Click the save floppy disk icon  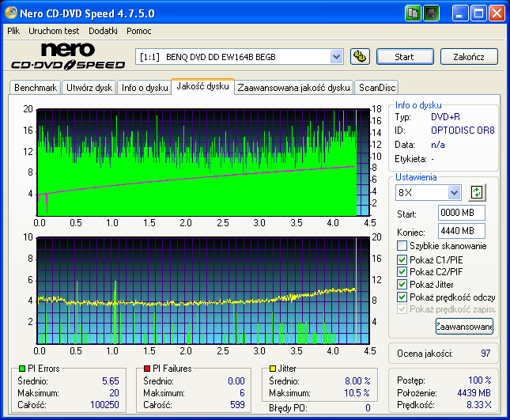431,13
